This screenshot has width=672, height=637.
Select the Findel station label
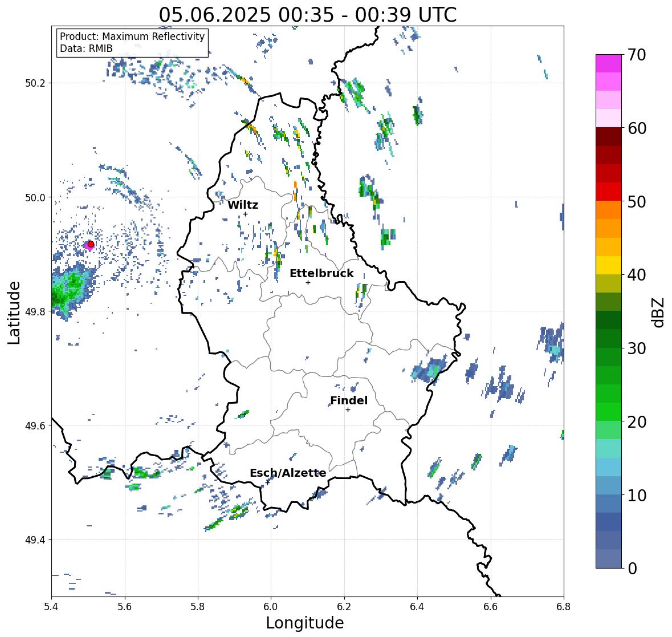tap(349, 400)
